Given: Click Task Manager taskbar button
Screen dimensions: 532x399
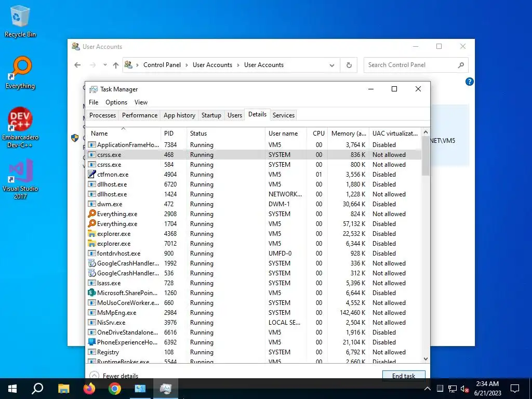Looking at the screenshot, I should click(166, 389).
